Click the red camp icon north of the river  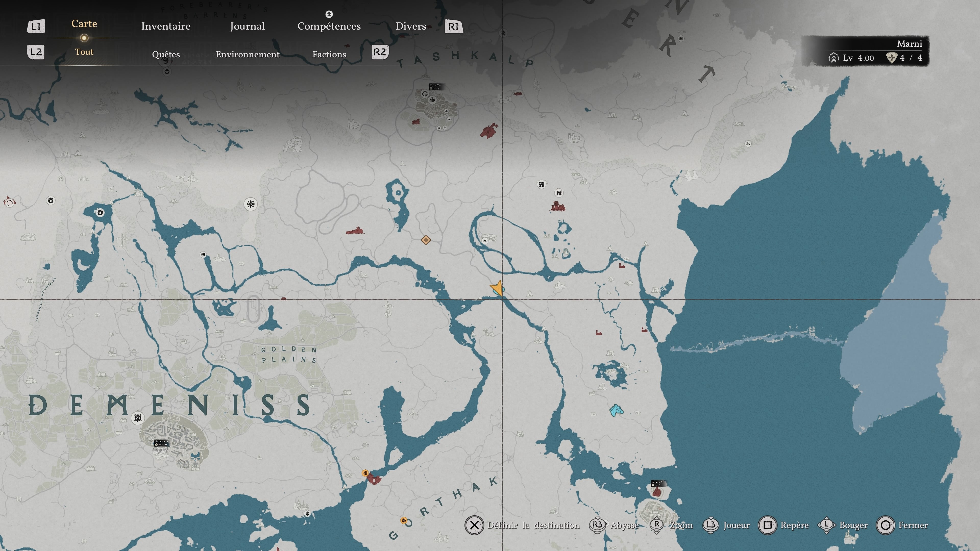(355, 230)
